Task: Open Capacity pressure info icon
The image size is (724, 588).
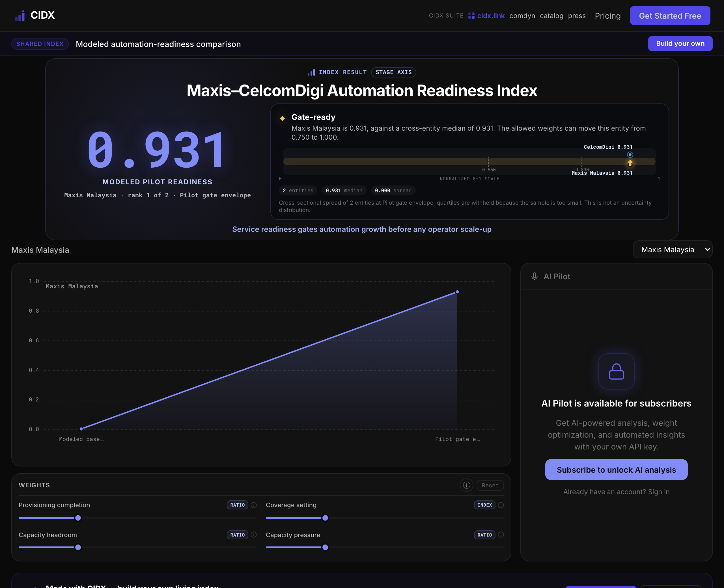Action: (501, 535)
